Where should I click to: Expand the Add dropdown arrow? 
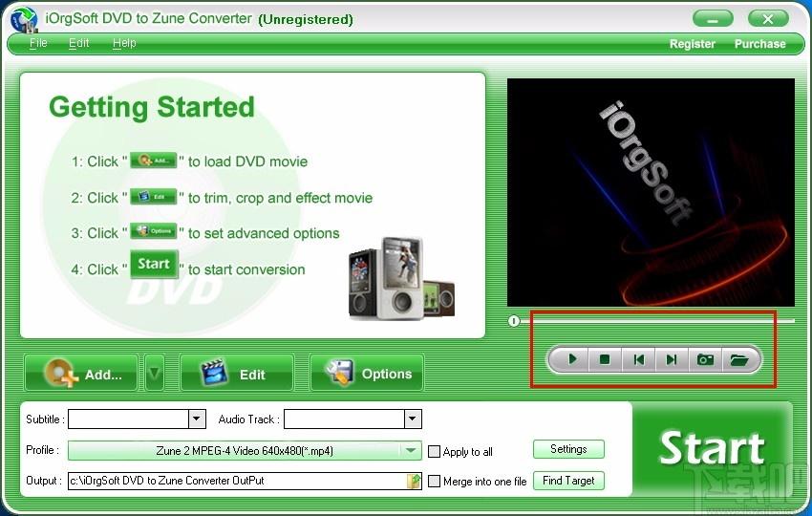click(x=155, y=373)
